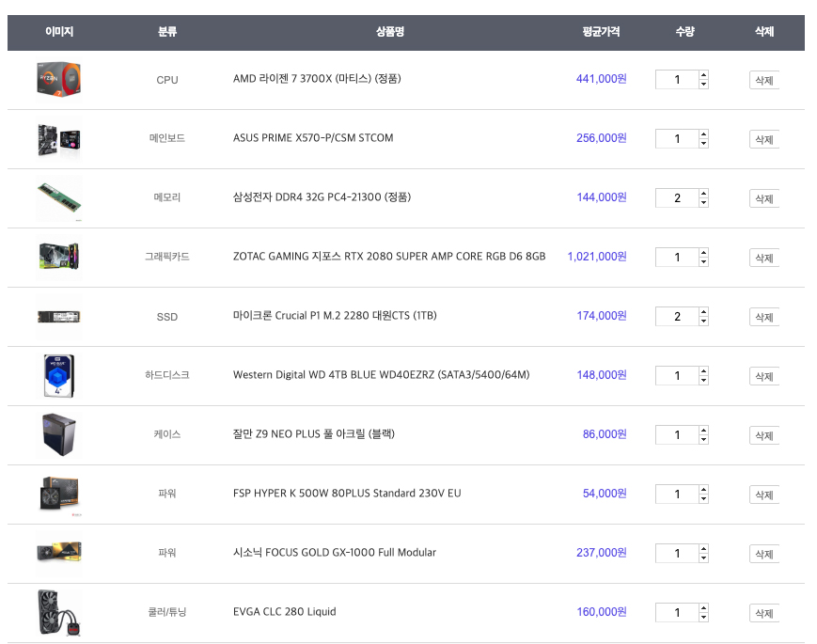Focus the 그래픽카드 quantity input

pyautogui.click(x=677, y=258)
